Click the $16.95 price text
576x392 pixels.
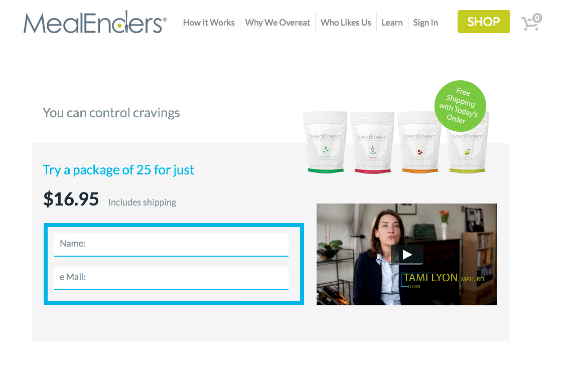tap(71, 199)
